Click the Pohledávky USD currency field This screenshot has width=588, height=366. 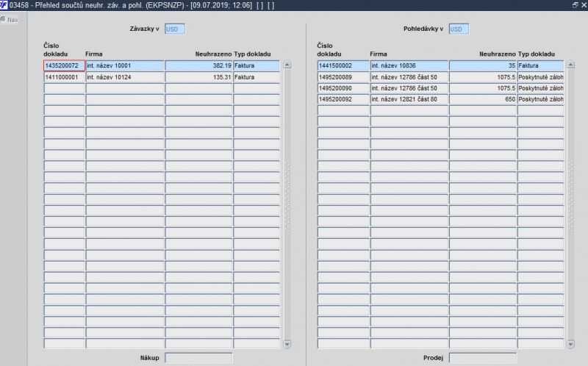click(x=459, y=29)
